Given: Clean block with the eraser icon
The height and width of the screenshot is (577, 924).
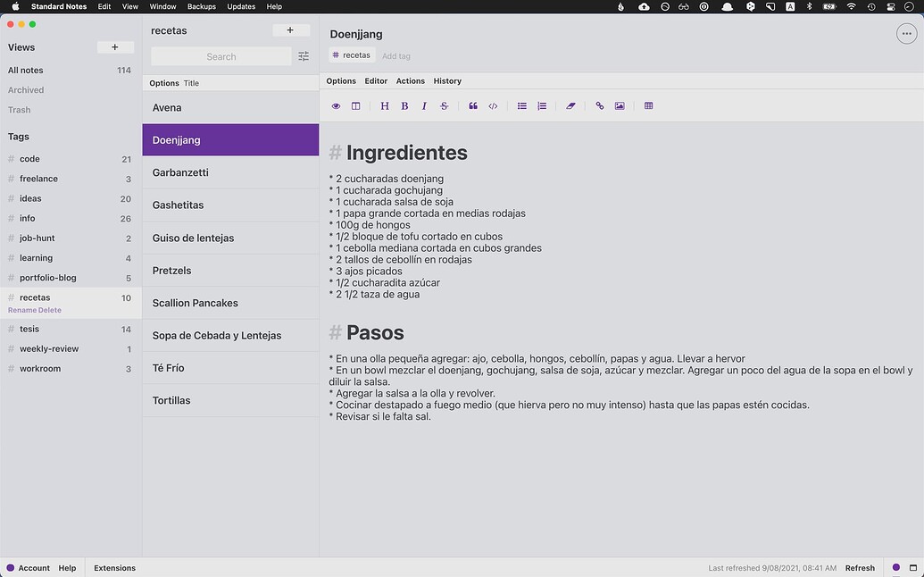Looking at the screenshot, I should pos(571,106).
